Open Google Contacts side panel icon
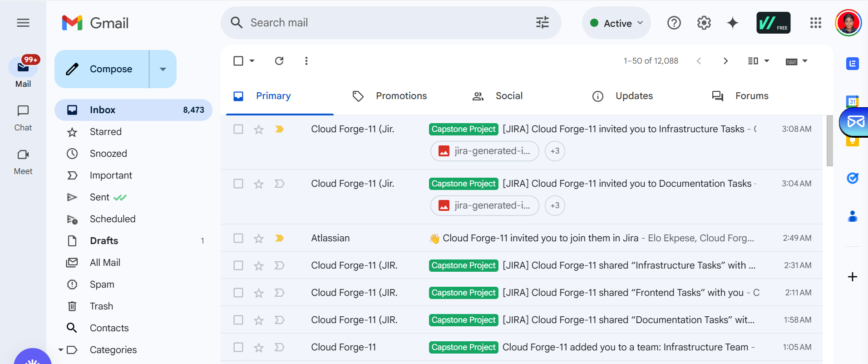 [853, 216]
